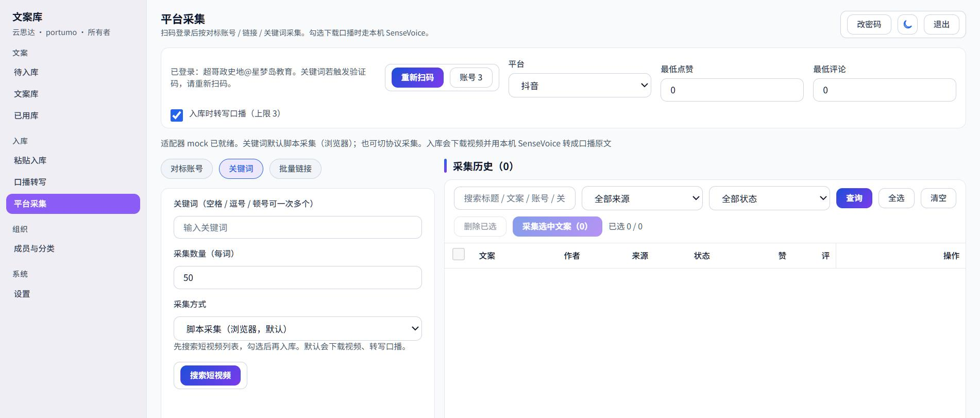Select 平台采集 in the sidebar
Viewport: 980px width, 418px height.
pyautogui.click(x=73, y=204)
